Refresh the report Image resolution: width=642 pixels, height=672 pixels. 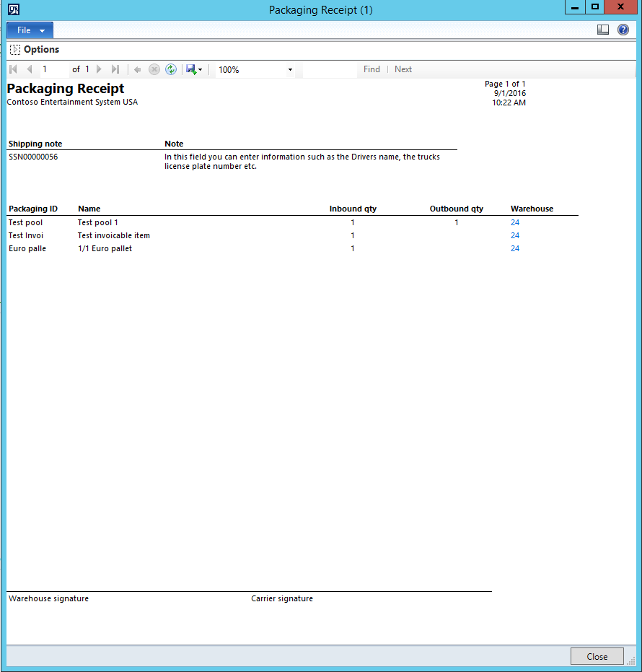click(171, 69)
